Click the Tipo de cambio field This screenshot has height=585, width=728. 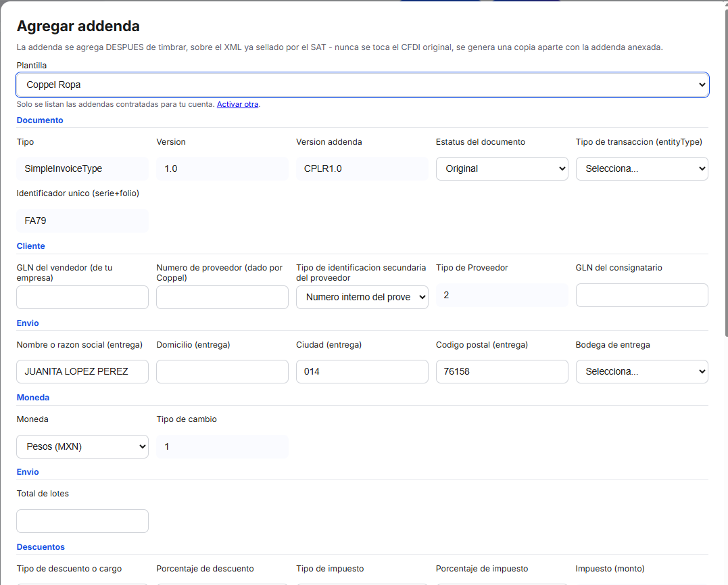coord(222,446)
